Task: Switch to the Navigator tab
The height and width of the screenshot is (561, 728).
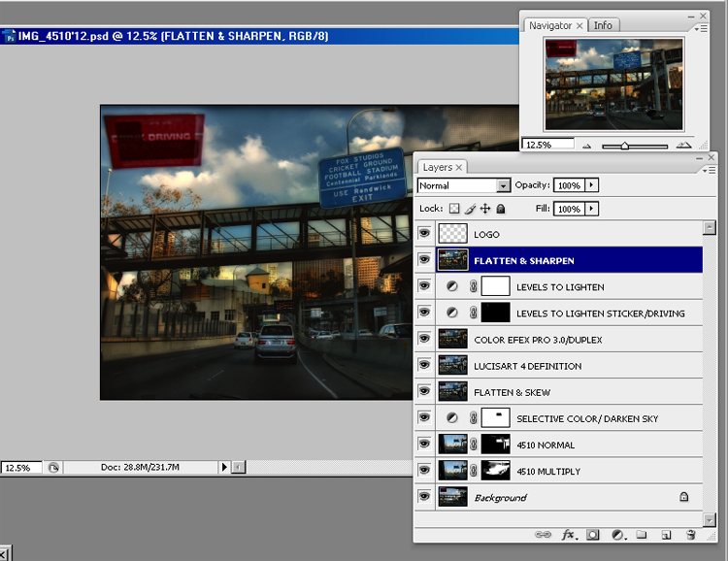Action: pos(550,25)
